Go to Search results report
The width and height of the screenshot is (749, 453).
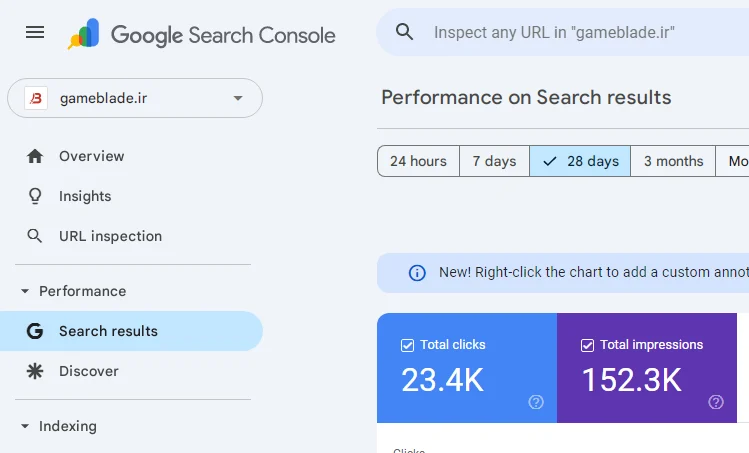[108, 331]
